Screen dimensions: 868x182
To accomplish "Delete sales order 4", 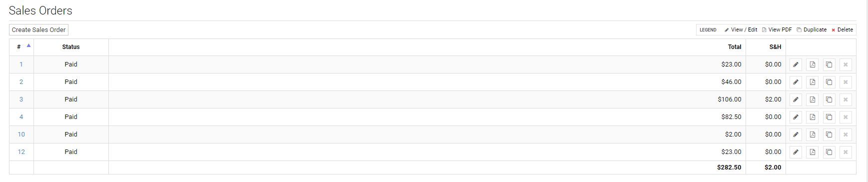I will 846,117.
